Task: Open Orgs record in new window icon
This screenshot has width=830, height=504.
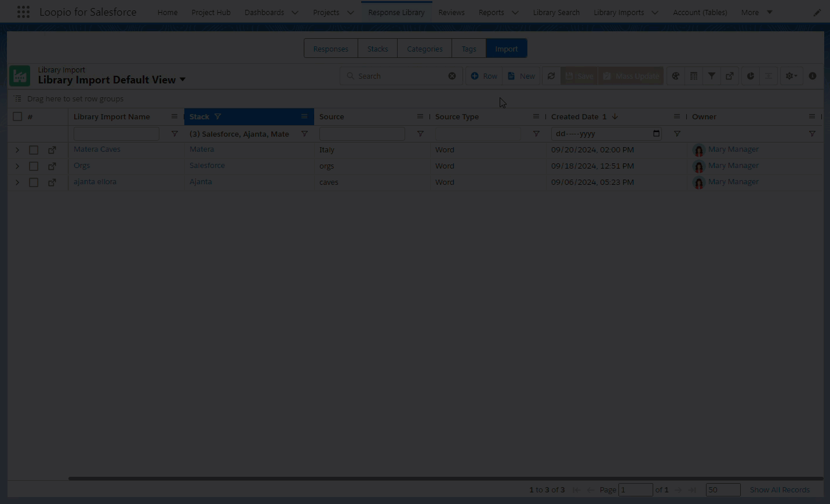Action: coord(52,166)
